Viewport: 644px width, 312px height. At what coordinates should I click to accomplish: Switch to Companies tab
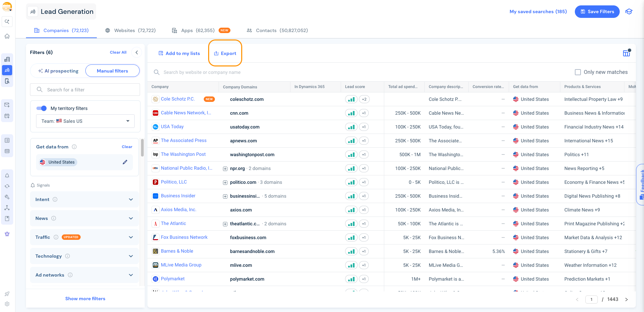pyautogui.click(x=61, y=30)
